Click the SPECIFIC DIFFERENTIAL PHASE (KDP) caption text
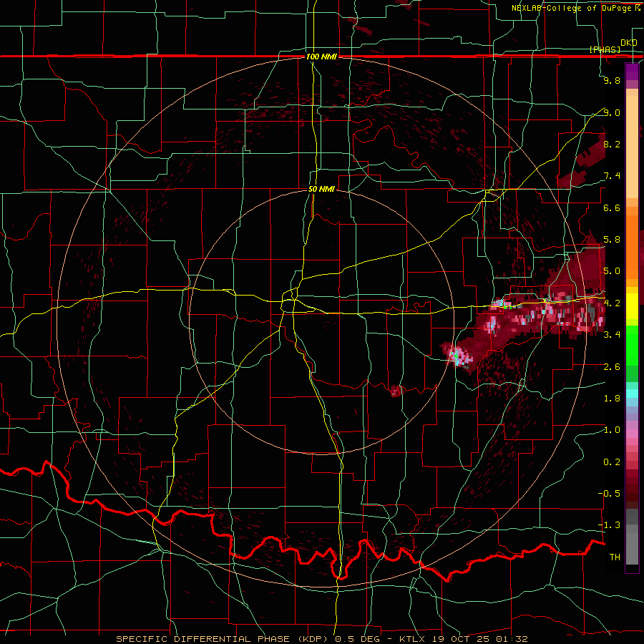Viewport: 644px width, 644px height. point(221,639)
